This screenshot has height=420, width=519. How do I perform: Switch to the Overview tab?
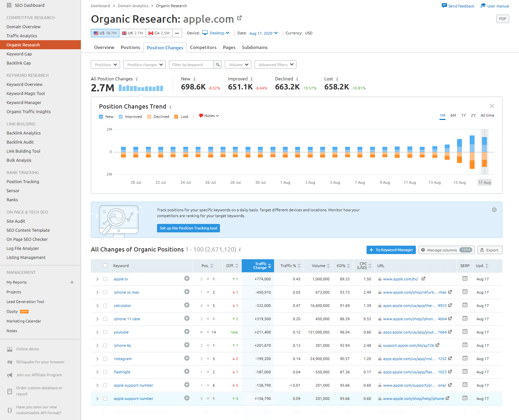104,47
